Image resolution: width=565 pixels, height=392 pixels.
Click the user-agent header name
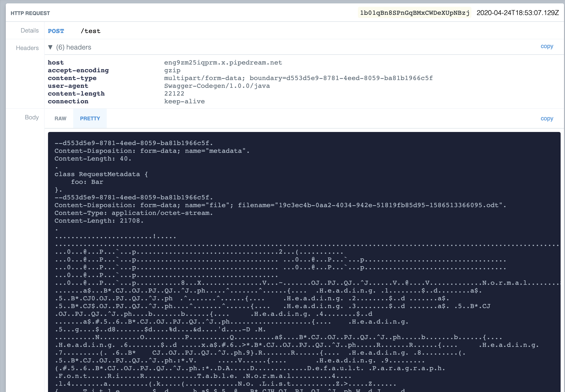68,86
